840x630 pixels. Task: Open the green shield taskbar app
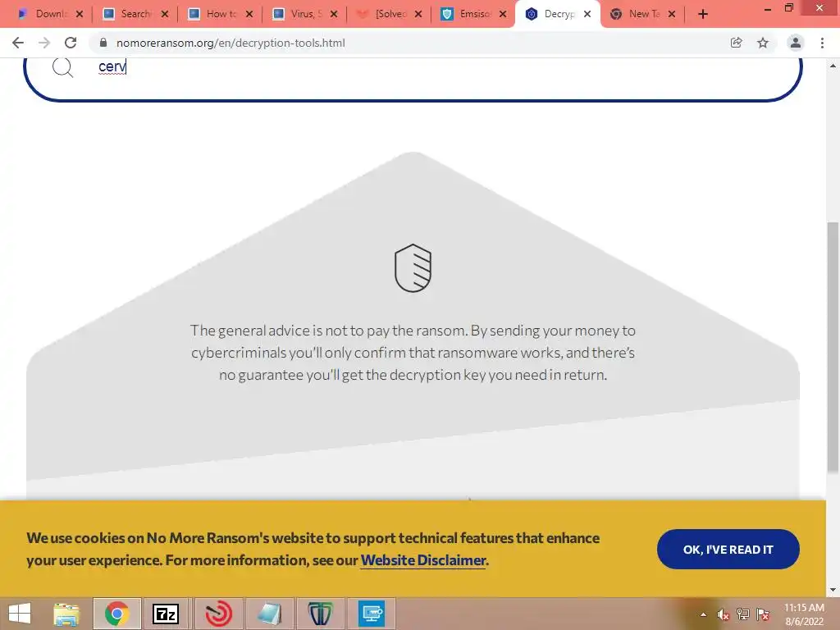click(320, 614)
